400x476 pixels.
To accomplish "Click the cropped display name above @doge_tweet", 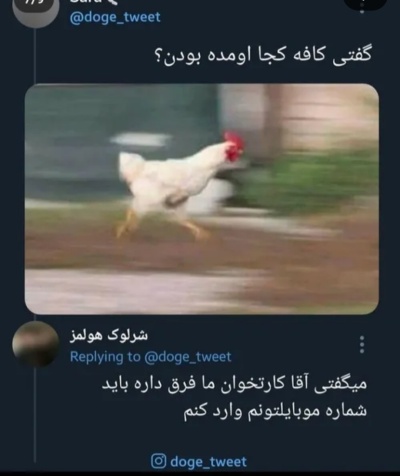I will coord(94,2).
